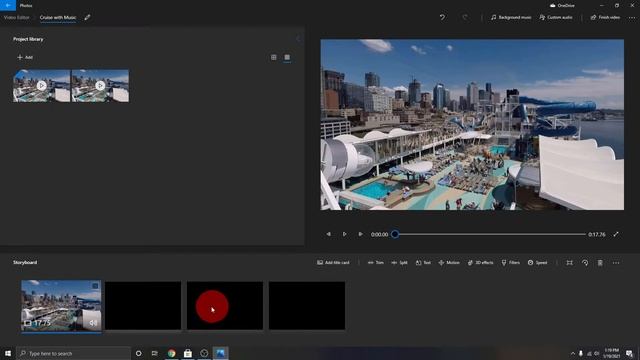
Task: Rename project using the pencil icon
Action: tap(87, 18)
